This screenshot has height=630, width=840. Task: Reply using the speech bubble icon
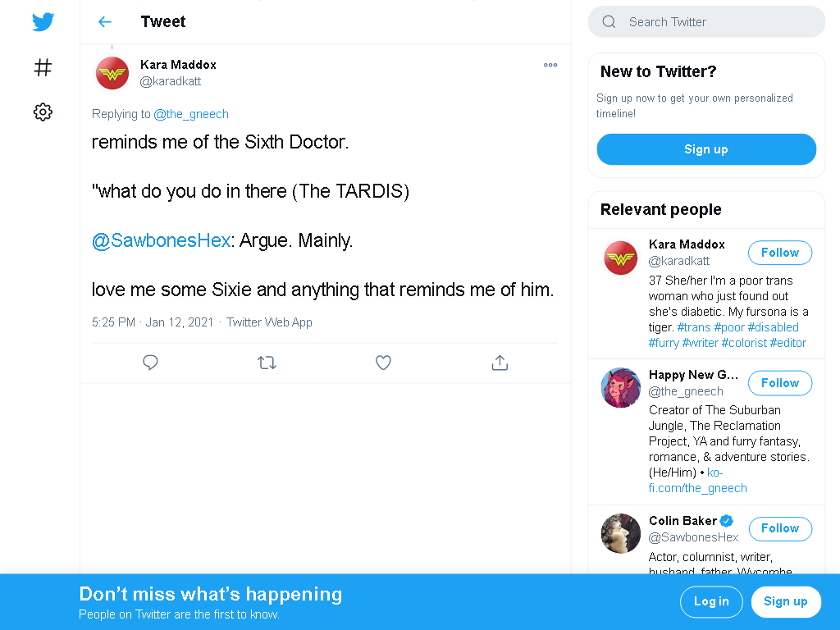tap(151, 363)
